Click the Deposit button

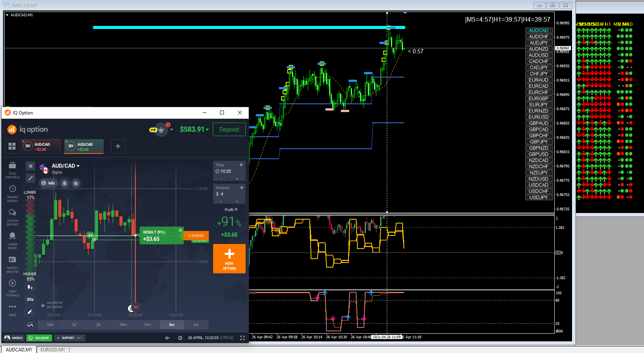point(229,130)
